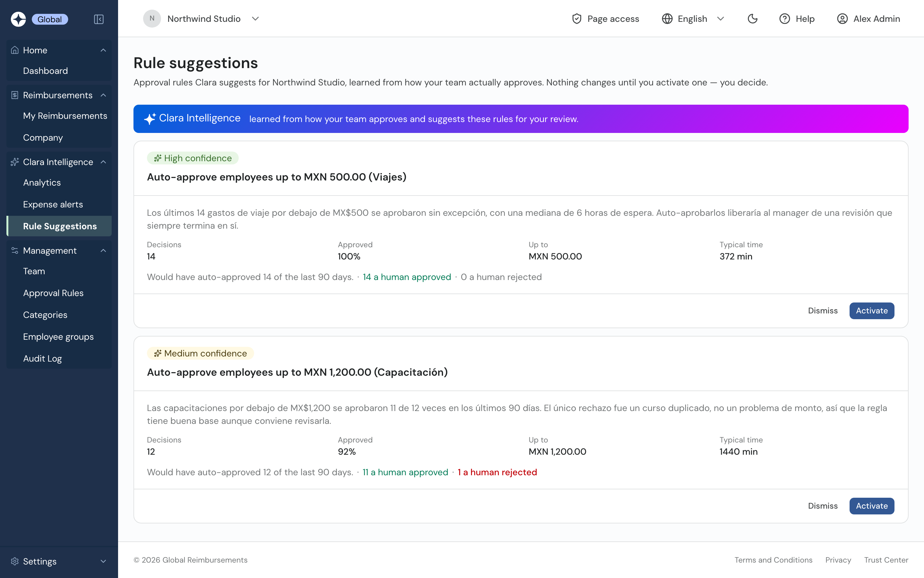The width and height of the screenshot is (924, 578).
Task: Open Employee groups page
Action: coord(59,337)
